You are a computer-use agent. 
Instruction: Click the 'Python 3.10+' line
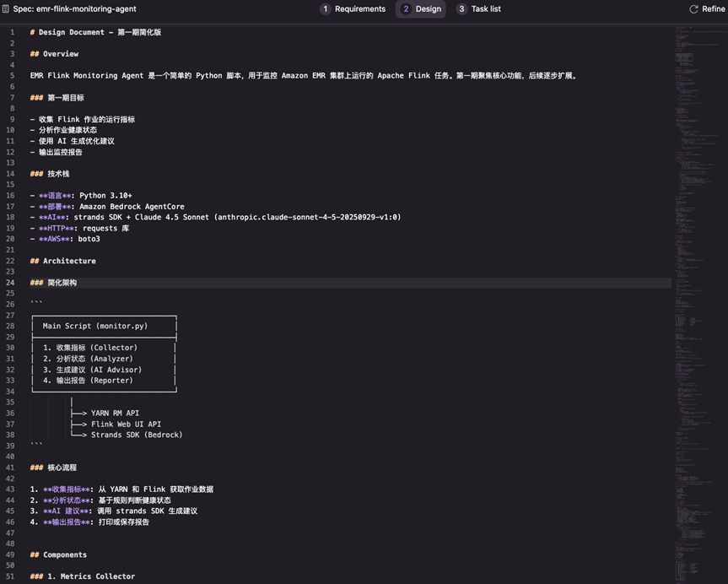81,196
